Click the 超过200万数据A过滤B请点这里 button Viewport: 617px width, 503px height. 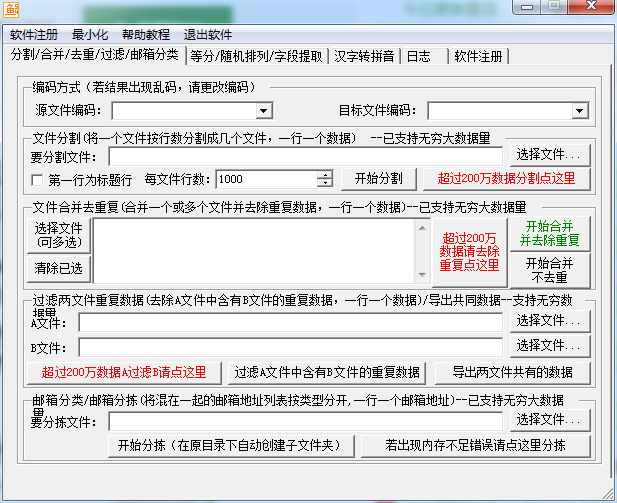(124, 372)
